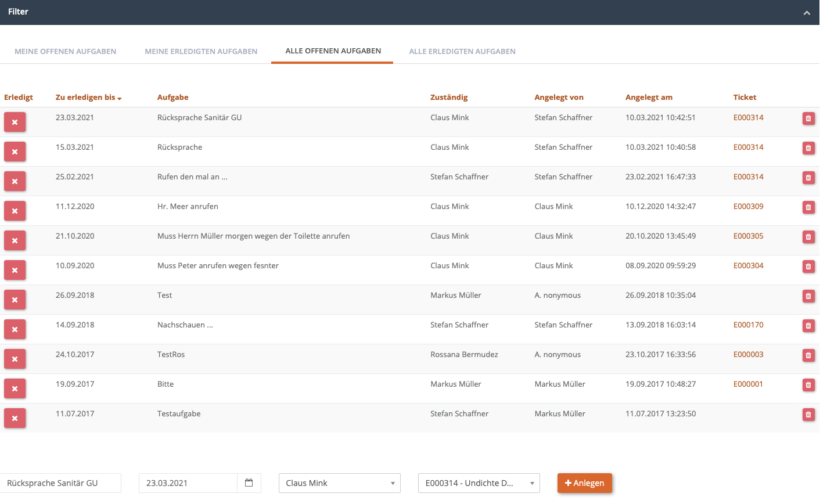The height and width of the screenshot is (504, 820).
Task: Open ticket link E000001
Action: [748, 384]
